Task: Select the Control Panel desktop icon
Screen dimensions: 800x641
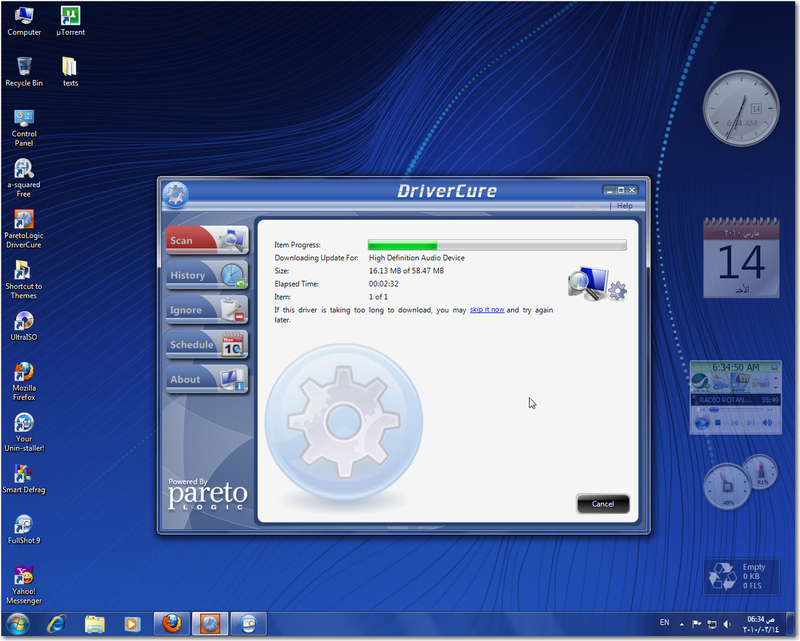Action: 24,128
